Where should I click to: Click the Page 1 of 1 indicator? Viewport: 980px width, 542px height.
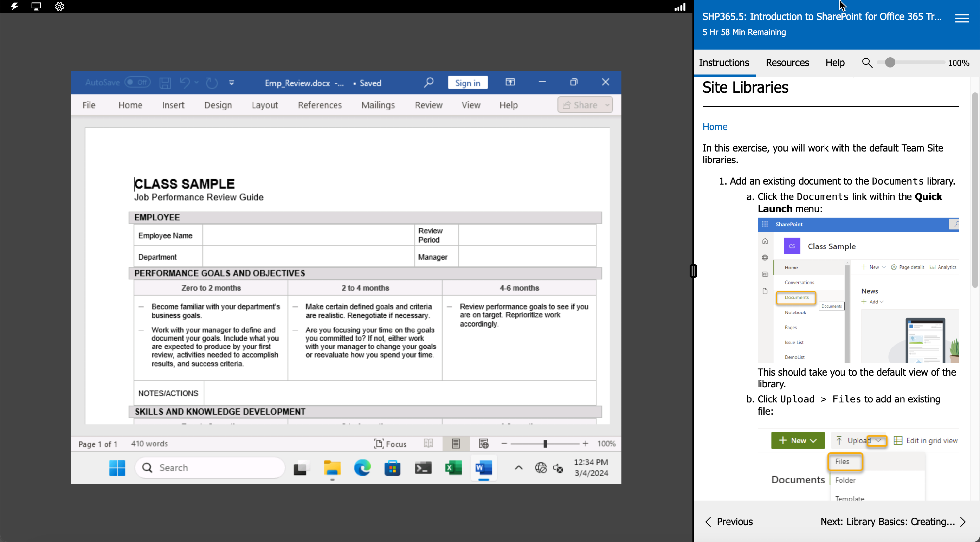click(x=98, y=444)
